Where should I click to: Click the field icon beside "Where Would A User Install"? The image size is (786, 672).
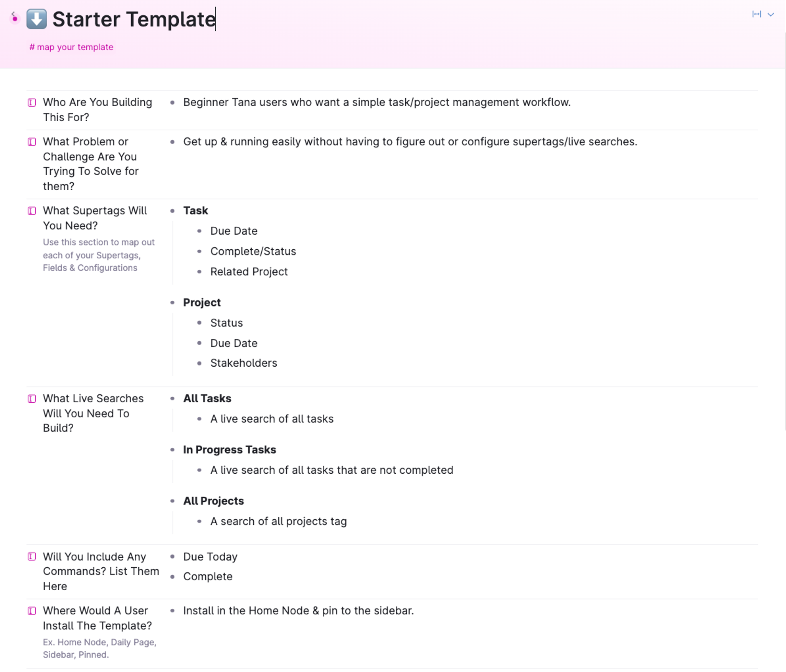31,611
